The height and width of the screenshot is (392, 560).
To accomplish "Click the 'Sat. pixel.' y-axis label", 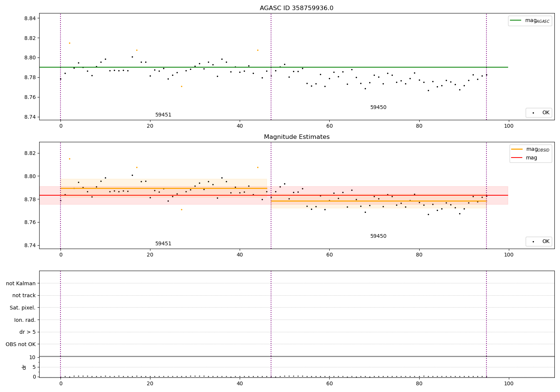I will (23, 308).
